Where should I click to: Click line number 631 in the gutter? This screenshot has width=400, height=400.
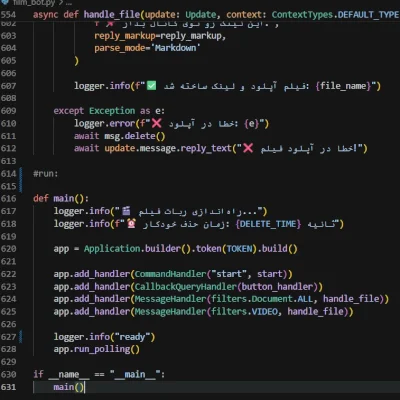pyautogui.click(x=9, y=387)
